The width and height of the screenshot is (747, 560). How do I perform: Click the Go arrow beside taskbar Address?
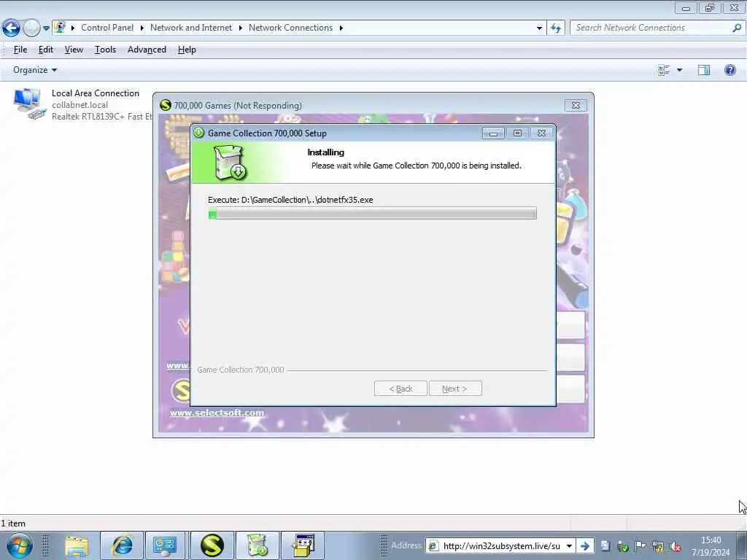[x=585, y=545]
